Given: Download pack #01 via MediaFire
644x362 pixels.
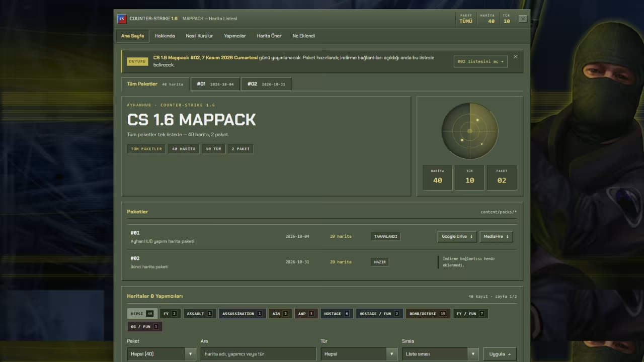Looking at the screenshot, I should (496, 236).
